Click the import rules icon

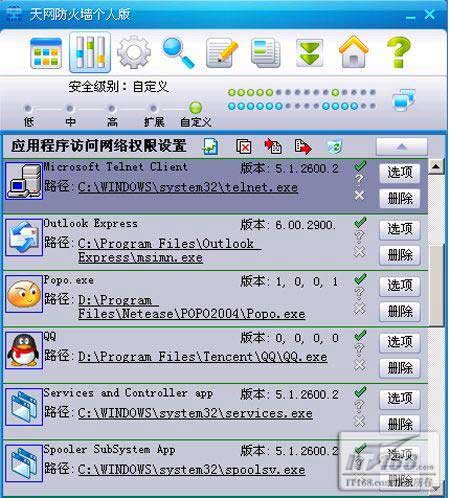coord(273,146)
